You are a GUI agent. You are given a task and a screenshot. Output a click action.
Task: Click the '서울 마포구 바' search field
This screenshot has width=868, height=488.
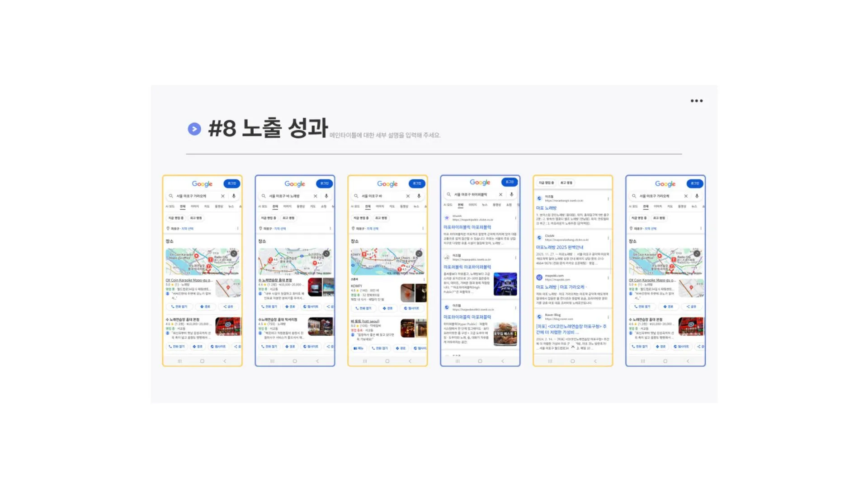tap(387, 196)
